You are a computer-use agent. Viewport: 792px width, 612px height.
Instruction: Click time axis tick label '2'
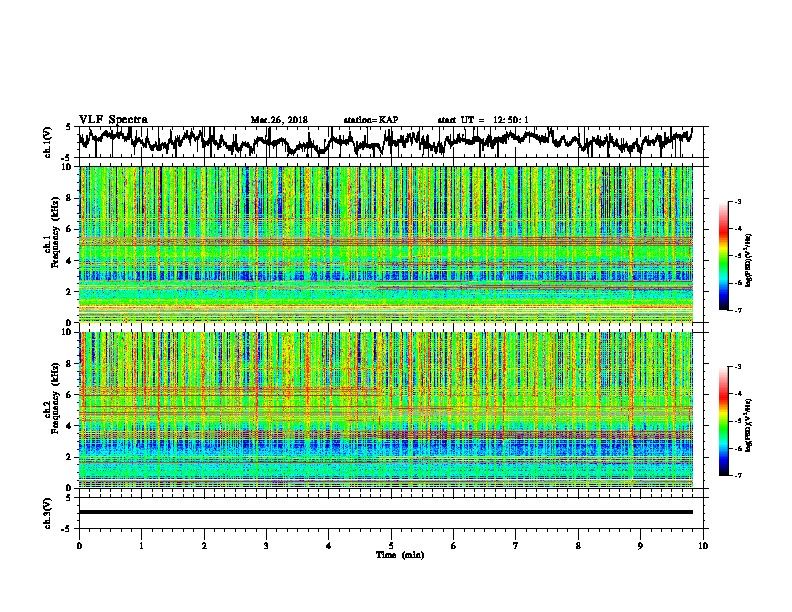(x=204, y=545)
